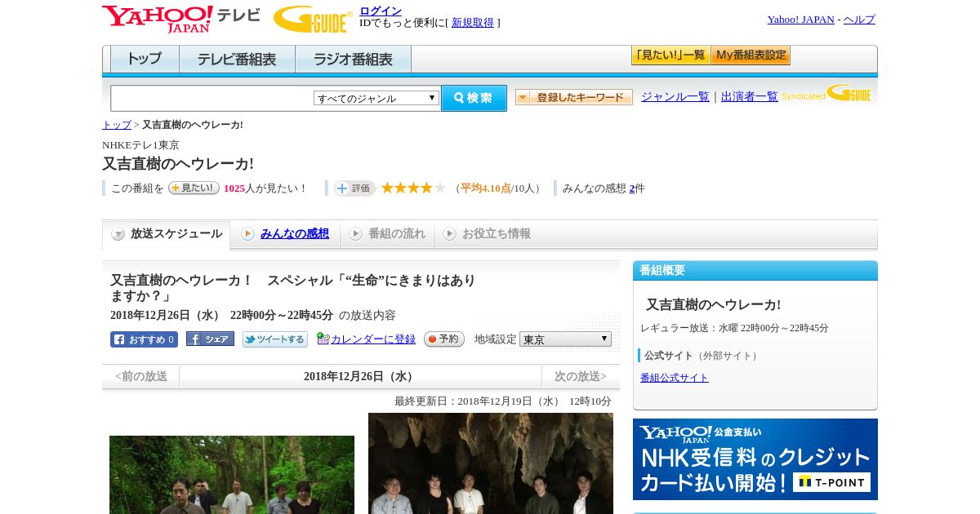Click the cave program photo thumbnail
The width and height of the screenshot is (980, 514).
(491, 463)
